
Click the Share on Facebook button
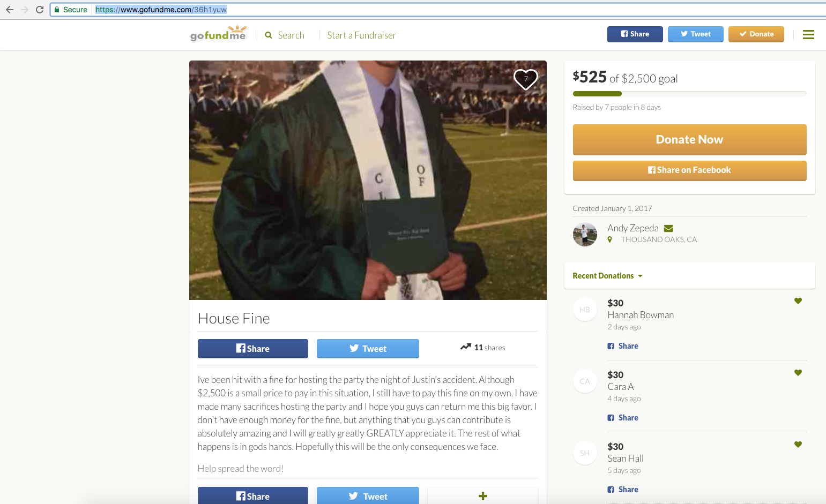coord(689,170)
